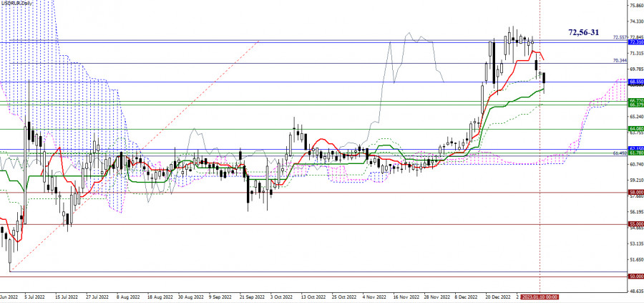Click the 70.344 level label
Image resolution: width=644 pixels, height=303 pixels.
click(620, 61)
